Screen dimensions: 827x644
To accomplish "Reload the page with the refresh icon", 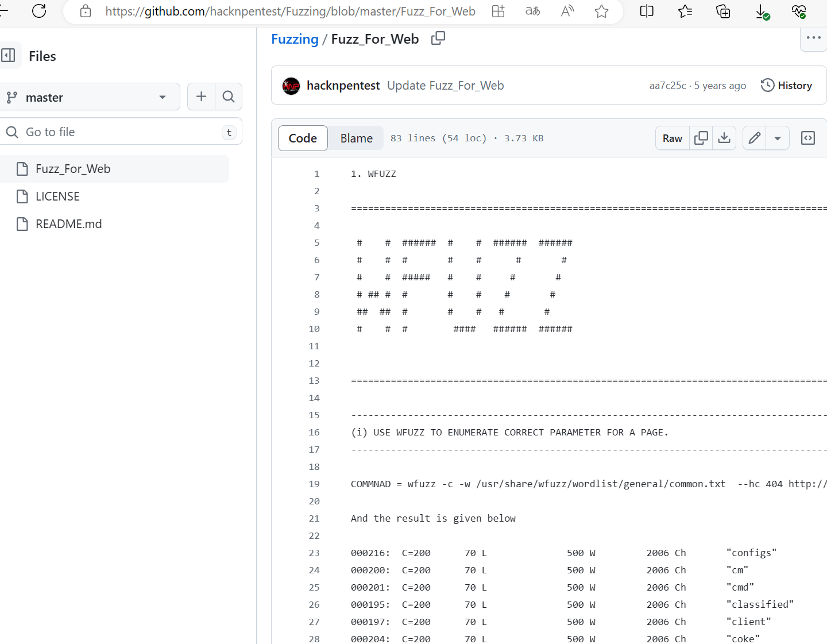I will (x=39, y=10).
